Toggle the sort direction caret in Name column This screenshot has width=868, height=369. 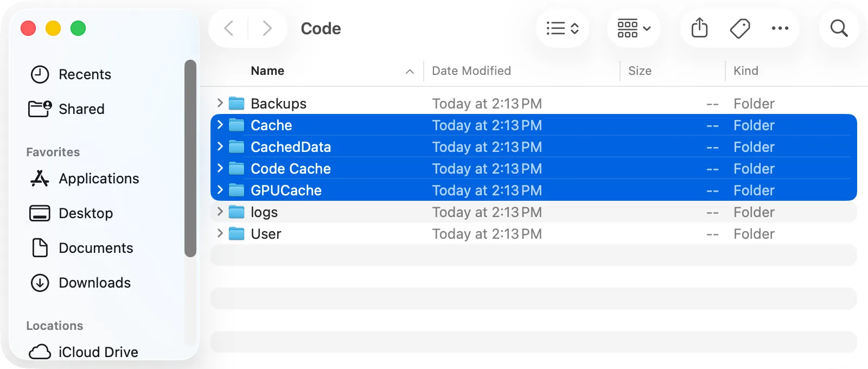pos(410,72)
